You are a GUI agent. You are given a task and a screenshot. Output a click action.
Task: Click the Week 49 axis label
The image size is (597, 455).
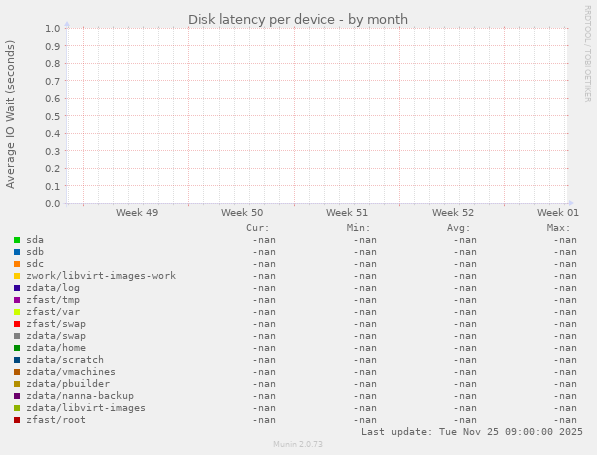tap(137, 212)
